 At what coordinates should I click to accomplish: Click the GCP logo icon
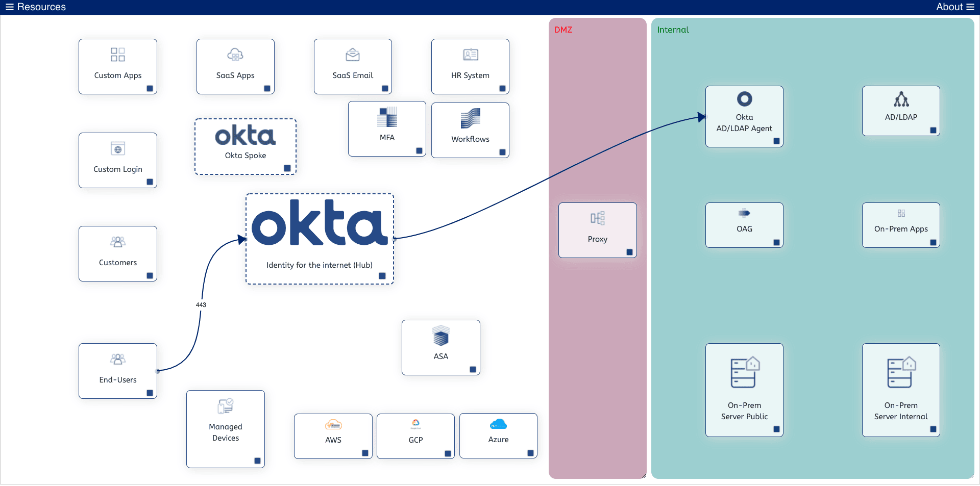[x=416, y=424]
